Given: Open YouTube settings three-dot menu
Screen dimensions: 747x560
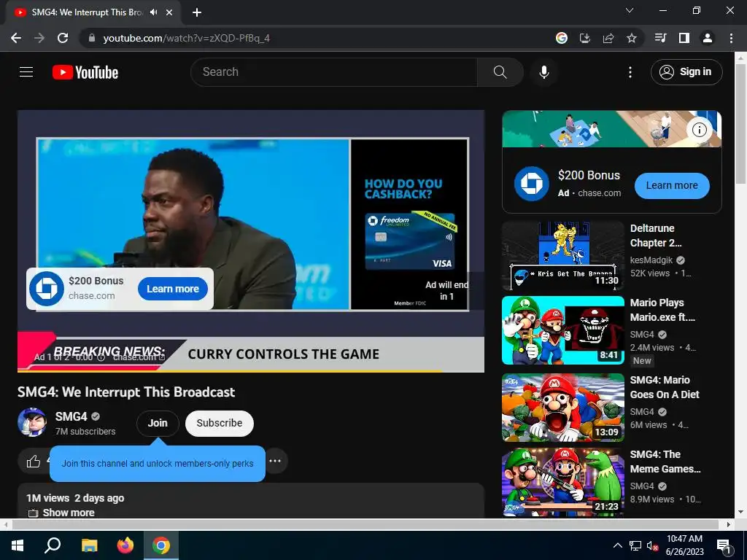Looking at the screenshot, I should 630,72.
